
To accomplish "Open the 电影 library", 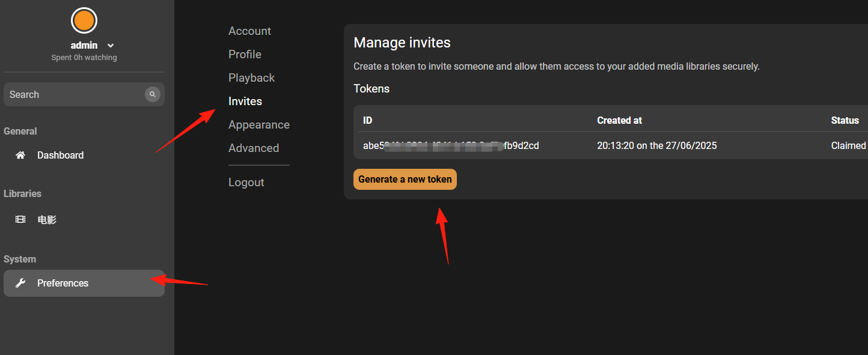I will (84, 220).
